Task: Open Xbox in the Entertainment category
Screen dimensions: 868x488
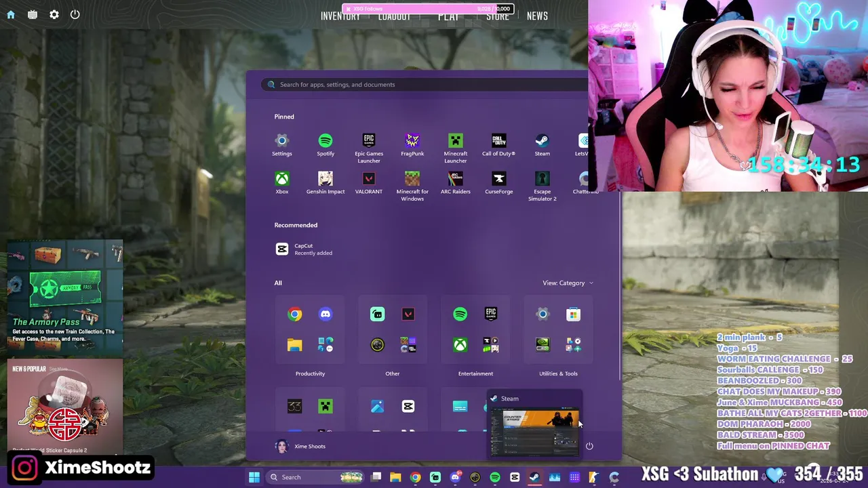Action: pyautogui.click(x=460, y=345)
